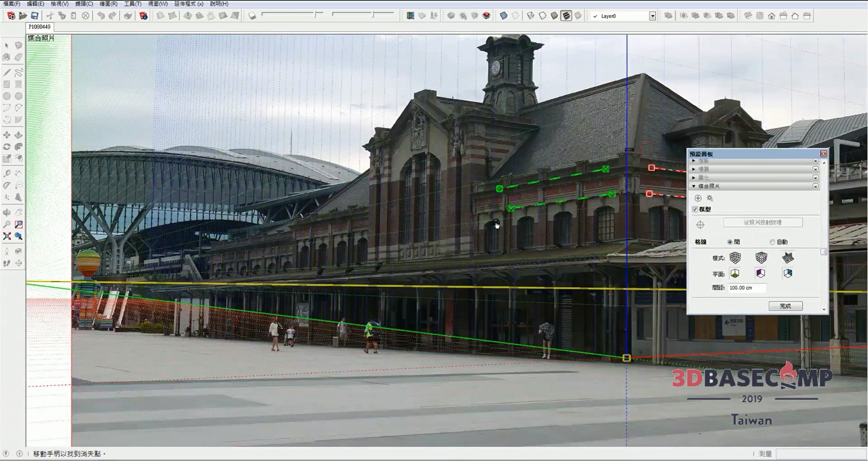The height and width of the screenshot is (461, 868).
Task: Click the 間距 spacing input field
Action: click(x=747, y=288)
